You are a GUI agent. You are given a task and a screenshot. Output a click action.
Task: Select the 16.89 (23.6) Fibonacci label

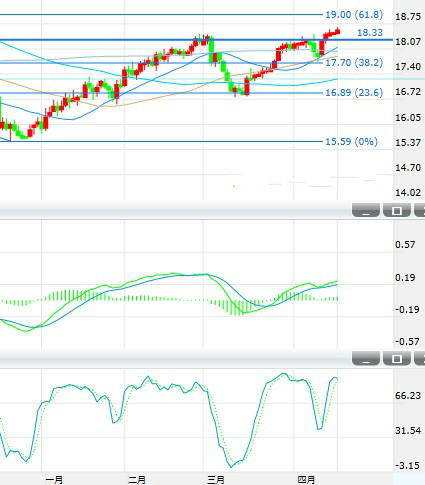coord(354,92)
